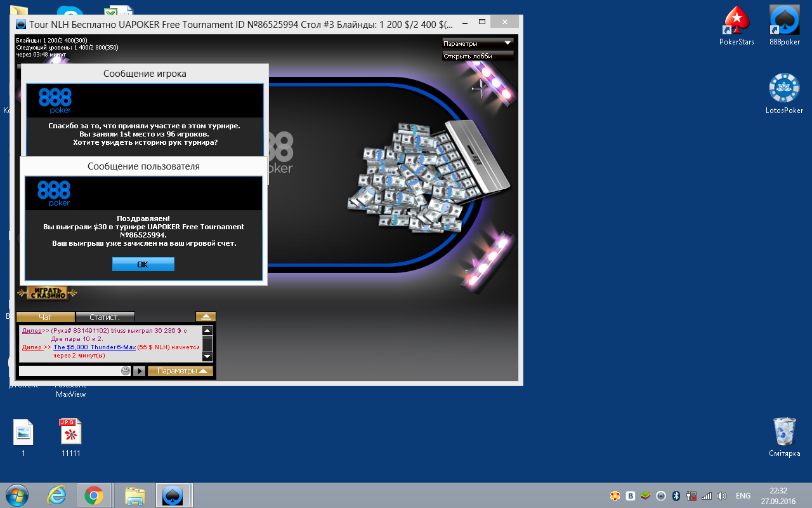Switch to the Статист. tab
812x508 pixels.
click(x=105, y=317)
